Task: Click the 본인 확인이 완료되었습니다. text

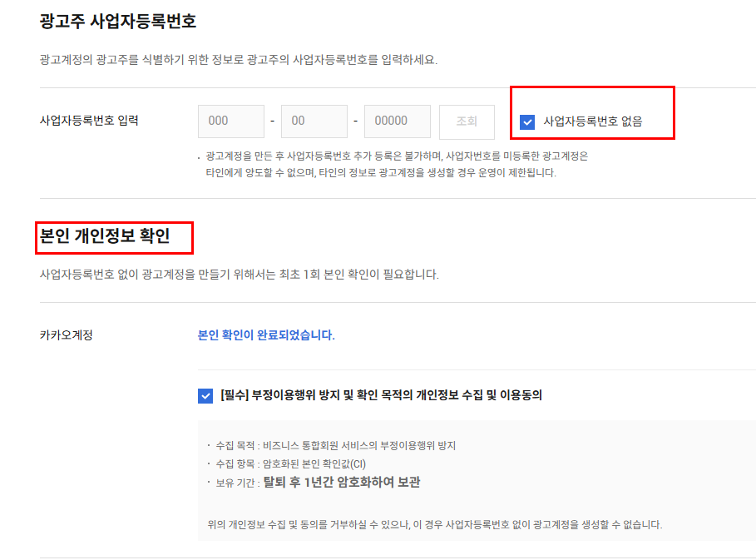Action: coord(266,335)
